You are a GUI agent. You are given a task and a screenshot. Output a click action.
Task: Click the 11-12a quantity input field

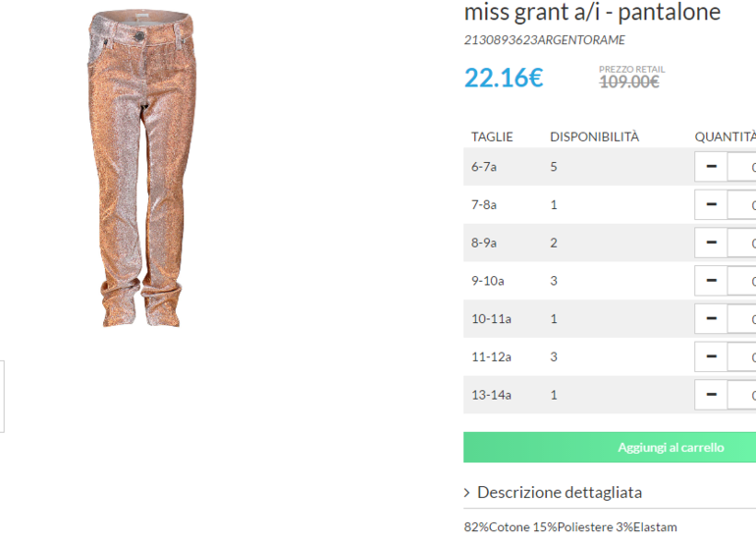[742, 356]
